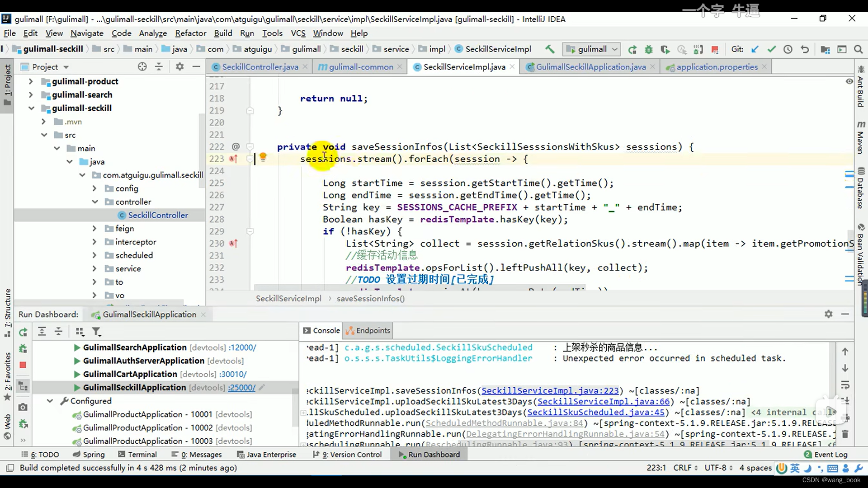Rerun application in Run Dashboard
868x488 pixels.
[23, 333]
